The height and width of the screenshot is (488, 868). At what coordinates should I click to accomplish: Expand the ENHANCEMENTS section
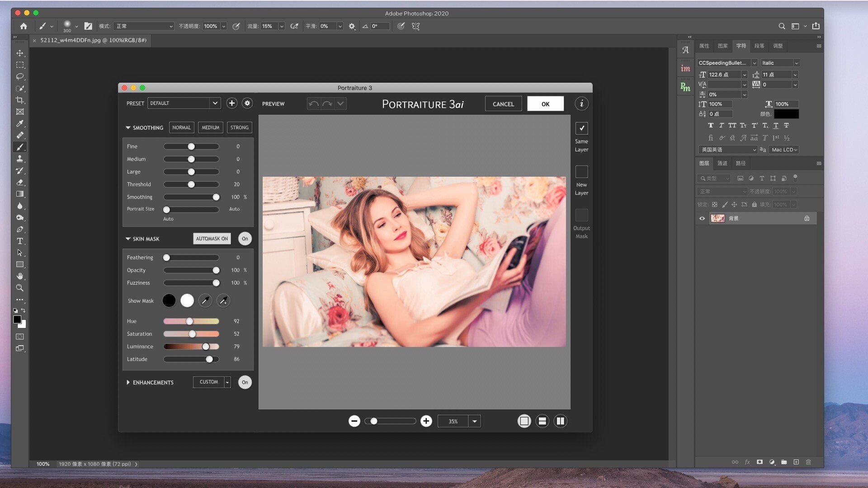click(128, 383)
